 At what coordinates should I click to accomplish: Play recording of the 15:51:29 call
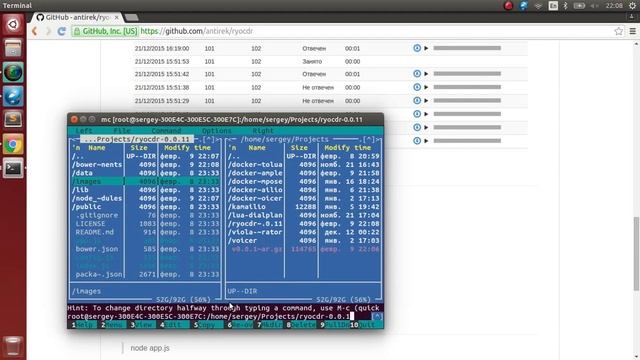tap(426, 100)
